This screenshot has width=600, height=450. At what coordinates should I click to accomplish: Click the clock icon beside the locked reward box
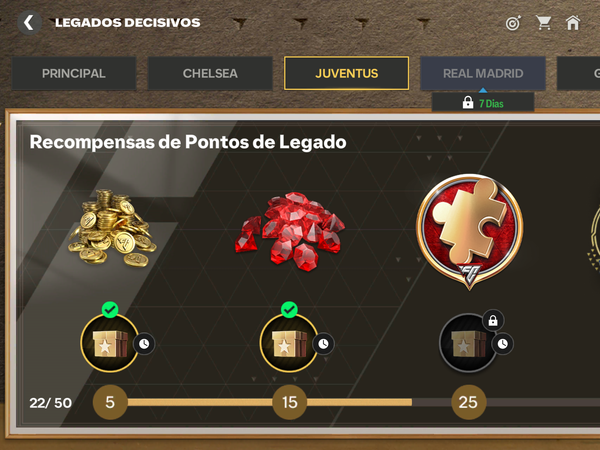pyautogui.click(x=502, y=344)
